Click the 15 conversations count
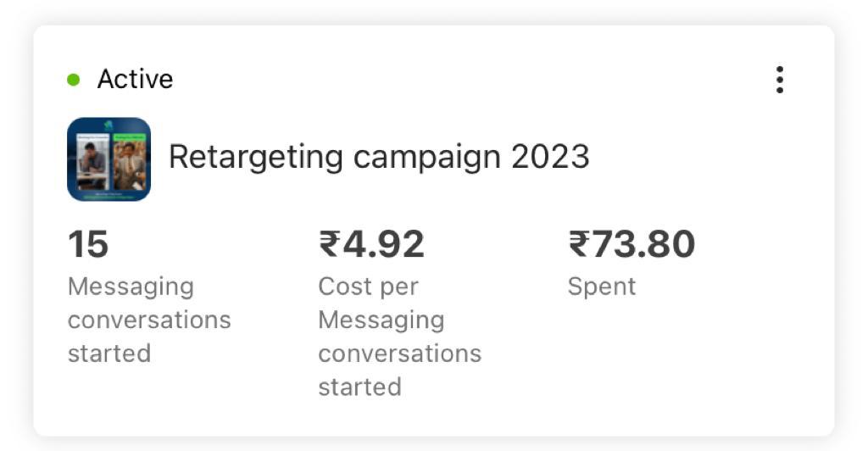This screenshot has height=451, width=868. point(88,244)
